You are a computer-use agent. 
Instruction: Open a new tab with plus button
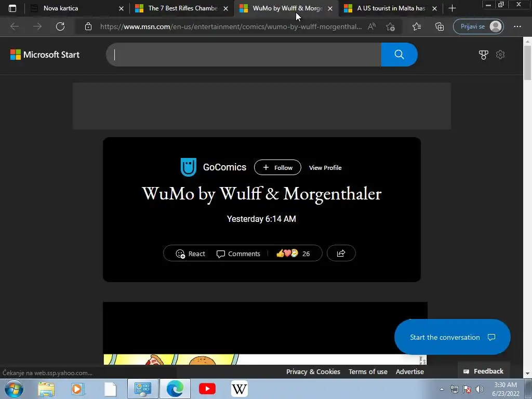(452, 8)
